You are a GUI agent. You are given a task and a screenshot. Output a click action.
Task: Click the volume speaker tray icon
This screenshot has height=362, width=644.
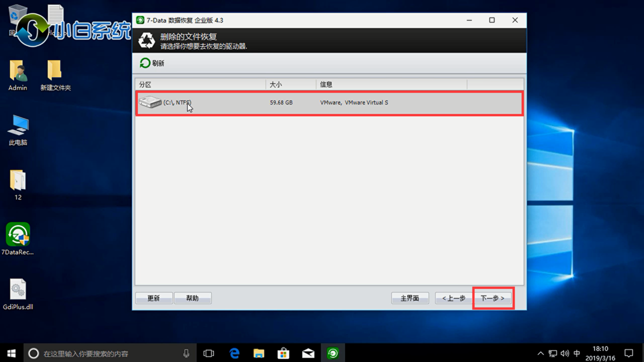565,353
